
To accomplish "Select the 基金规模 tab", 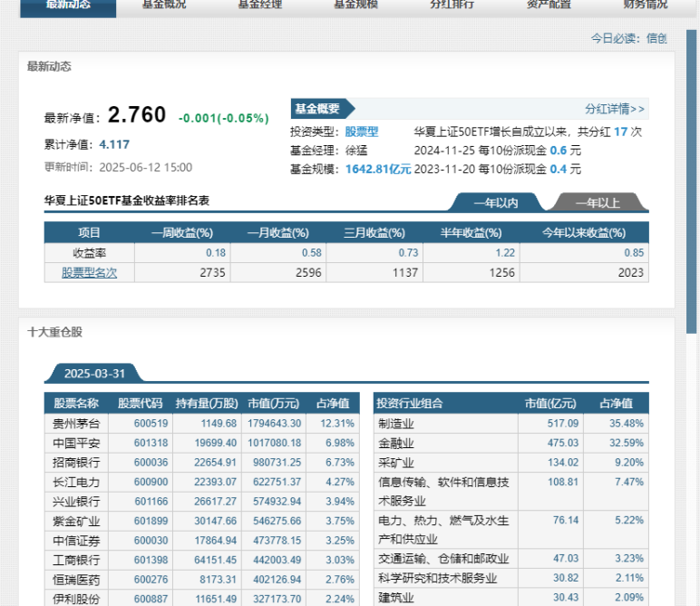I will (x=355, y=5).
